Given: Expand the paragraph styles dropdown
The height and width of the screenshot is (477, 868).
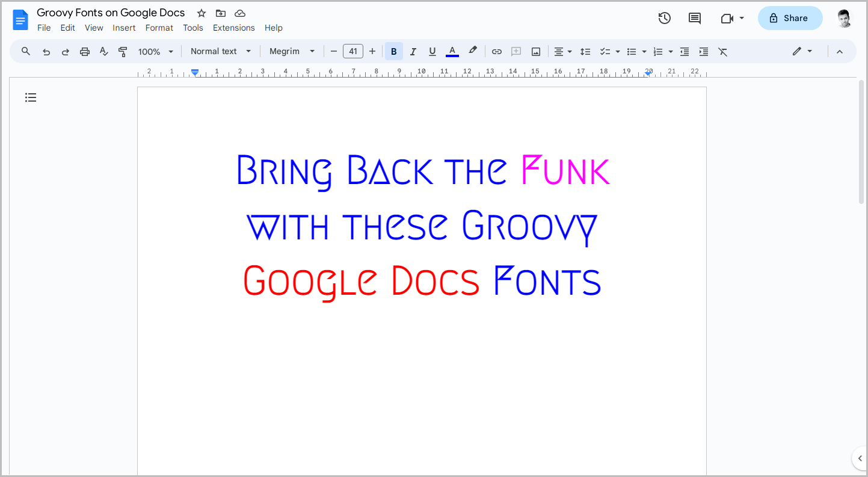Looking at the screenshot, I should click(220, 51).
